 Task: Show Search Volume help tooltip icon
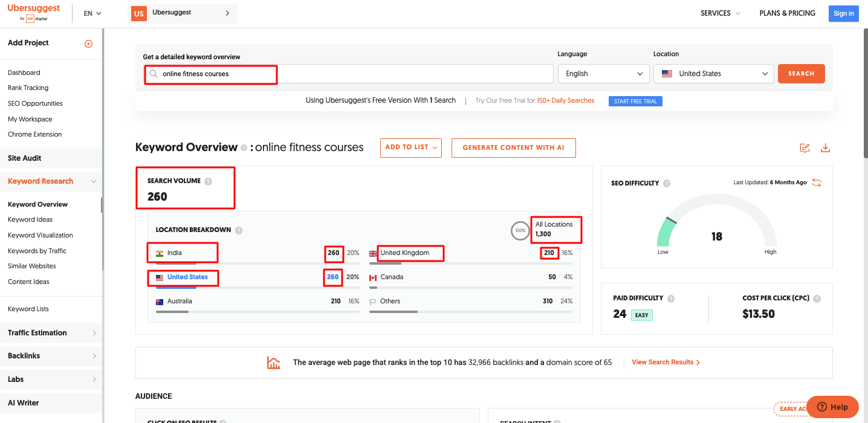pyautogui.click(x=208, y=181)
